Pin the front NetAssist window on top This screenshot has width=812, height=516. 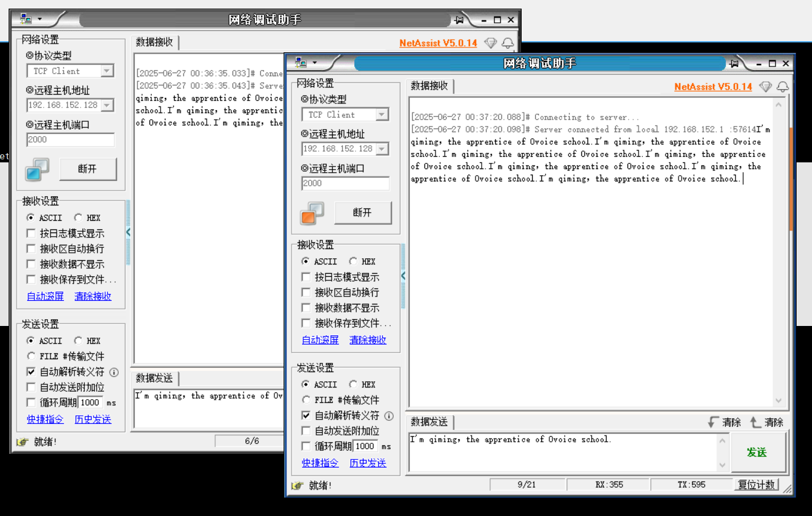[x=734, y=63]
